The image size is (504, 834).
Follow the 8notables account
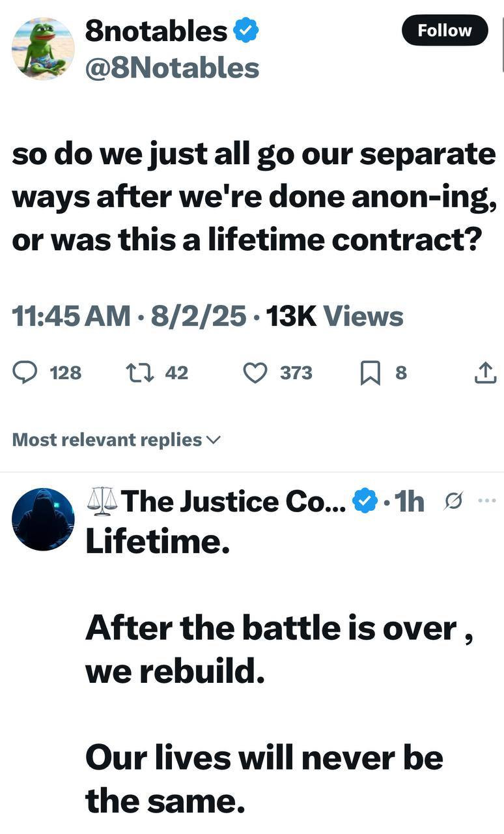pos(445,30)
